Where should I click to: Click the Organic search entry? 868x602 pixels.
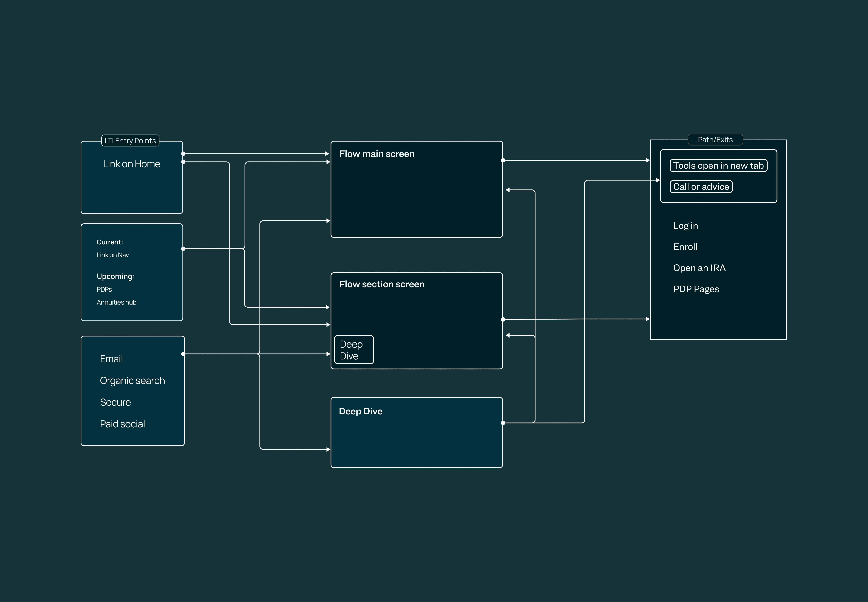(x=132, y=381)
